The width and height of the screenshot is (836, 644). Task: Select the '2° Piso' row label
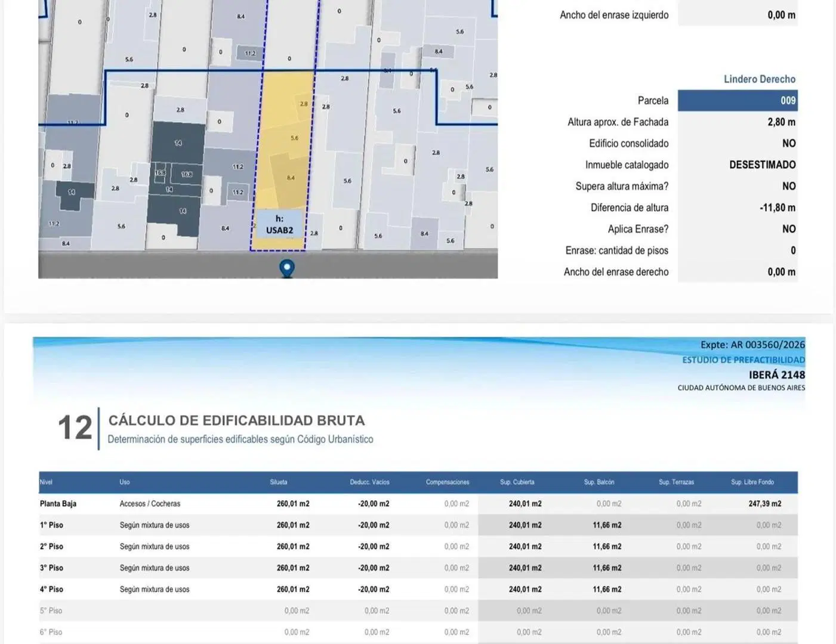coord(51,547)
